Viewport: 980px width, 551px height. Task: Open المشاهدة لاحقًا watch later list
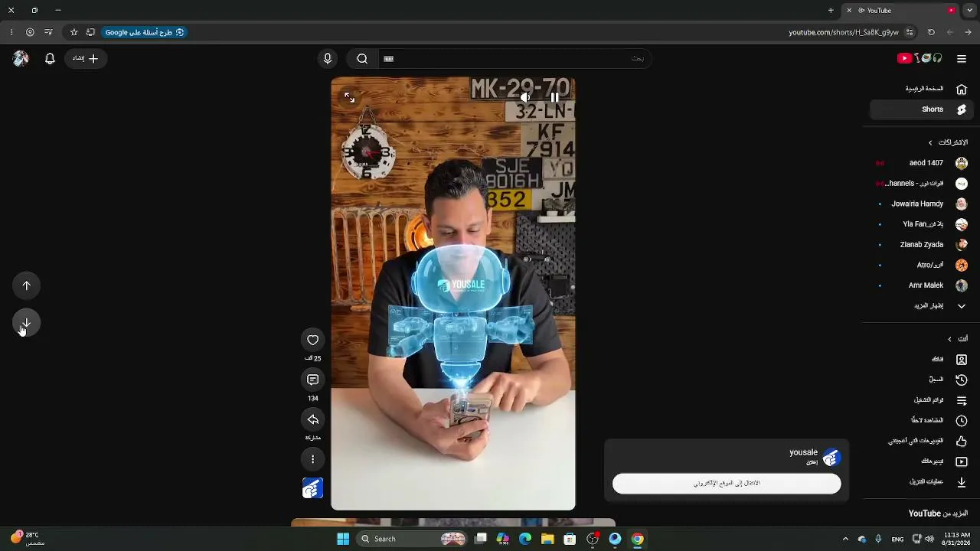pos(922,420)
